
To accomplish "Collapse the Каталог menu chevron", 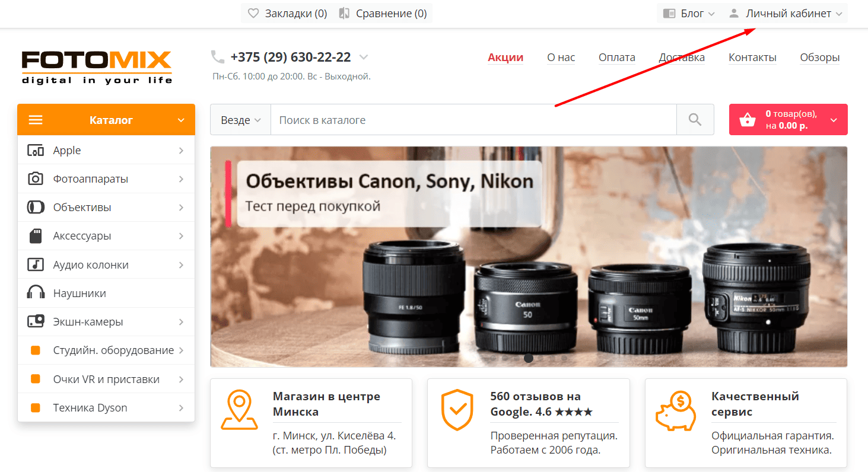I will (x=181, y=120).
